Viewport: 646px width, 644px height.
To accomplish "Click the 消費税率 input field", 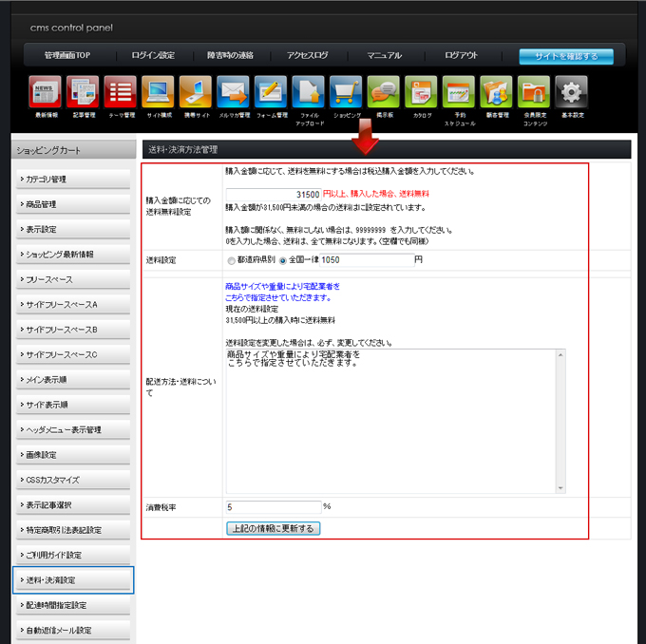I will pyautogui.click(x=274, y=507).
